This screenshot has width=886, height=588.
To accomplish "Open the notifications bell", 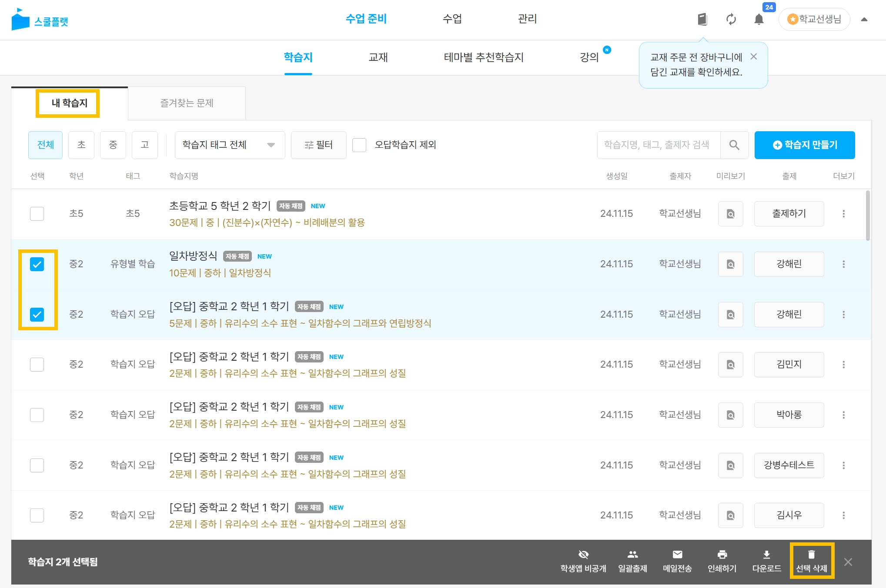I will click(x=759, y=19).
